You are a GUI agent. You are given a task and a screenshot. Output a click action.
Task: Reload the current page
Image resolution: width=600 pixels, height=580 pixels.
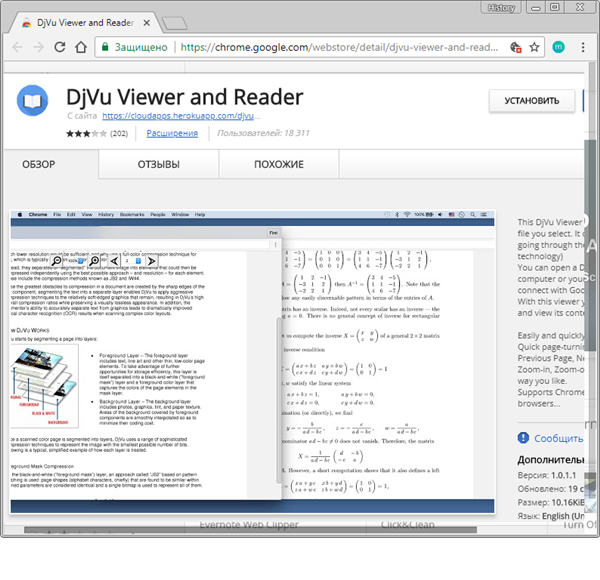(x=60, y=47)
